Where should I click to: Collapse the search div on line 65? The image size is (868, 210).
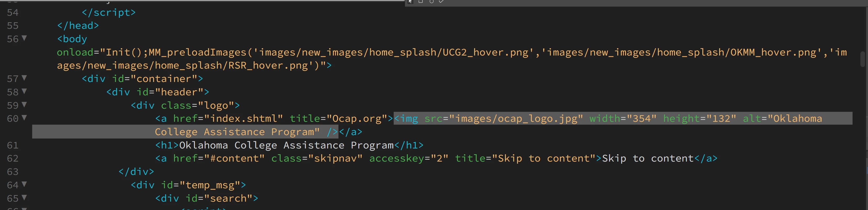point(24,197)
